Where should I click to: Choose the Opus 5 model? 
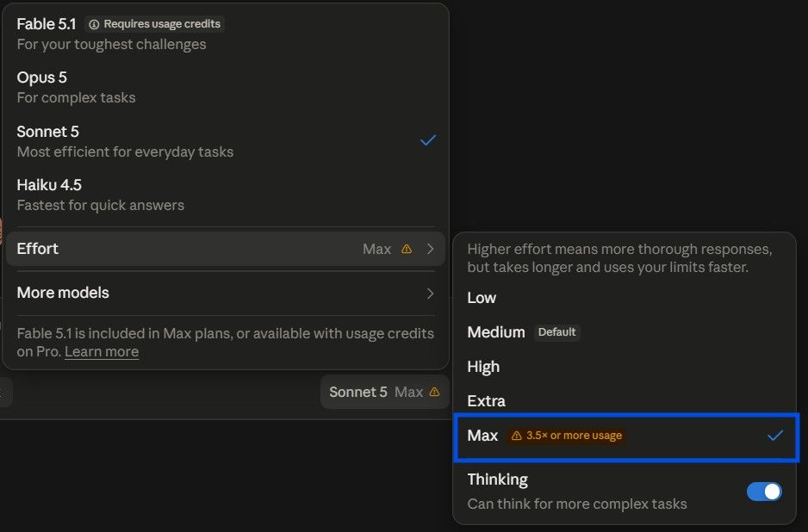pos(225,87)
